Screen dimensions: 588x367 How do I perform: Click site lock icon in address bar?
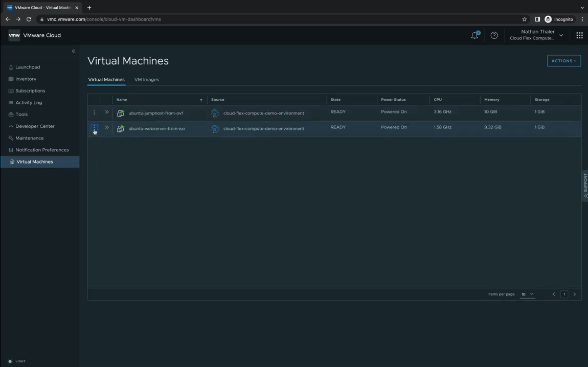(x=41, y=19)
